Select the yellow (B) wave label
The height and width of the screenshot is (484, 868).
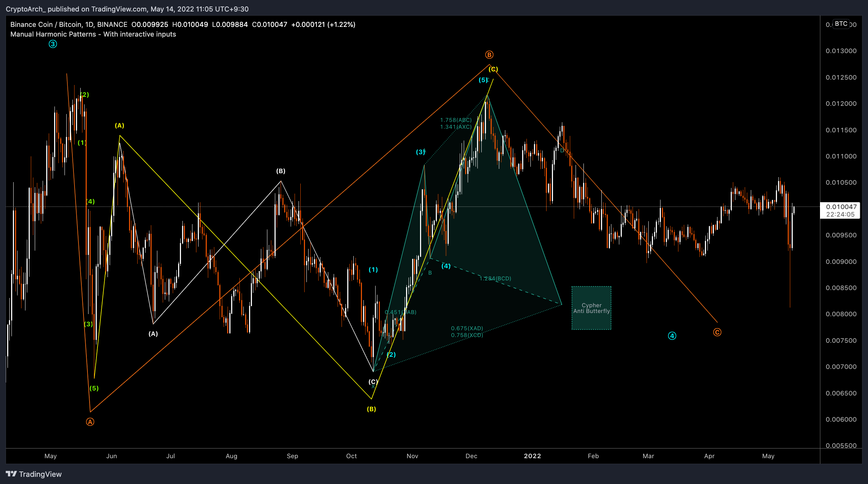click(371, 409)
